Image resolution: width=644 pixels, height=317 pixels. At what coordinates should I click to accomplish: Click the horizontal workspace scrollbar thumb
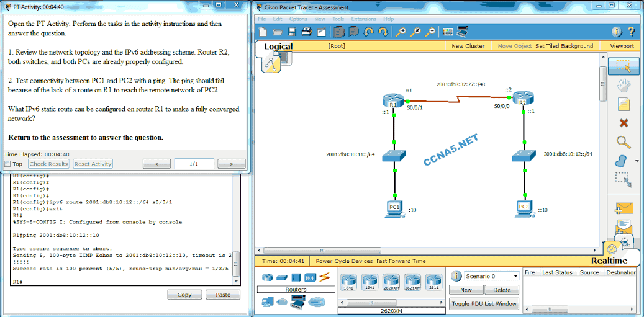[322, 250]
